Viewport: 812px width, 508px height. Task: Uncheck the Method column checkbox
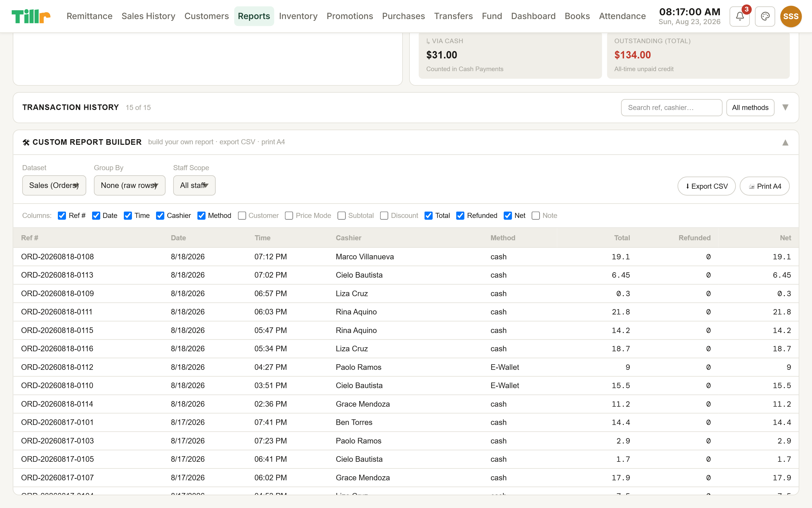click(201, 215)
